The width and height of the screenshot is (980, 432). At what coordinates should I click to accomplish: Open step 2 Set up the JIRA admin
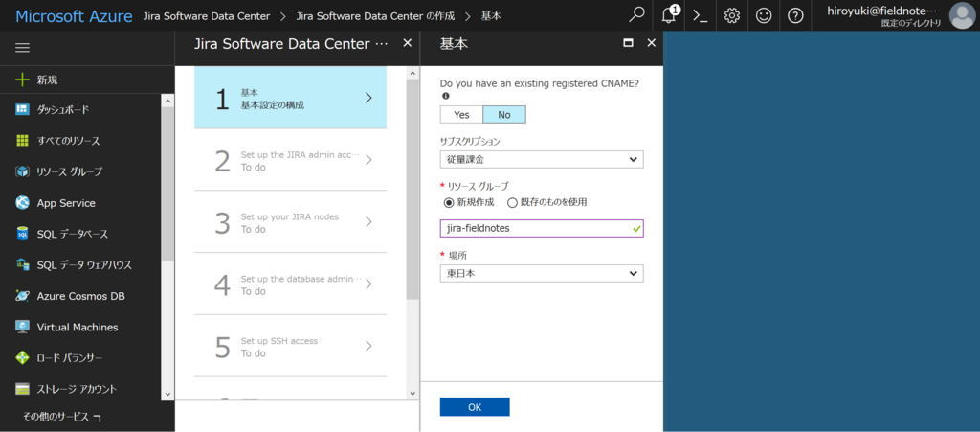(290, 161)
